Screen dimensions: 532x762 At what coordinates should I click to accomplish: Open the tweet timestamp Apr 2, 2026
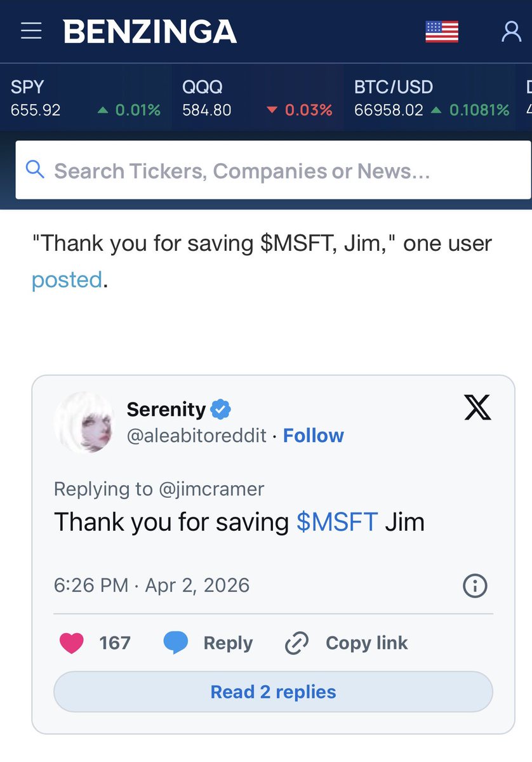click(152, 585)
